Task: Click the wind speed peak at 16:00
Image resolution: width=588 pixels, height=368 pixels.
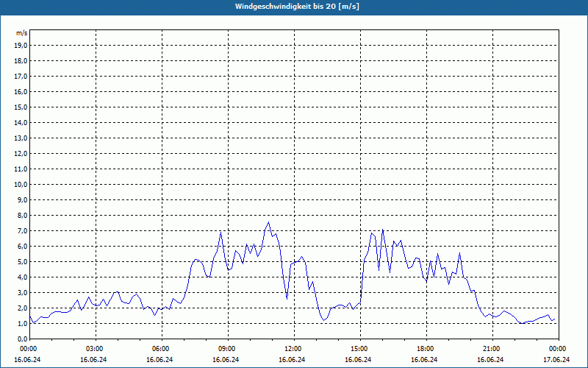Action: pos(382,230)
